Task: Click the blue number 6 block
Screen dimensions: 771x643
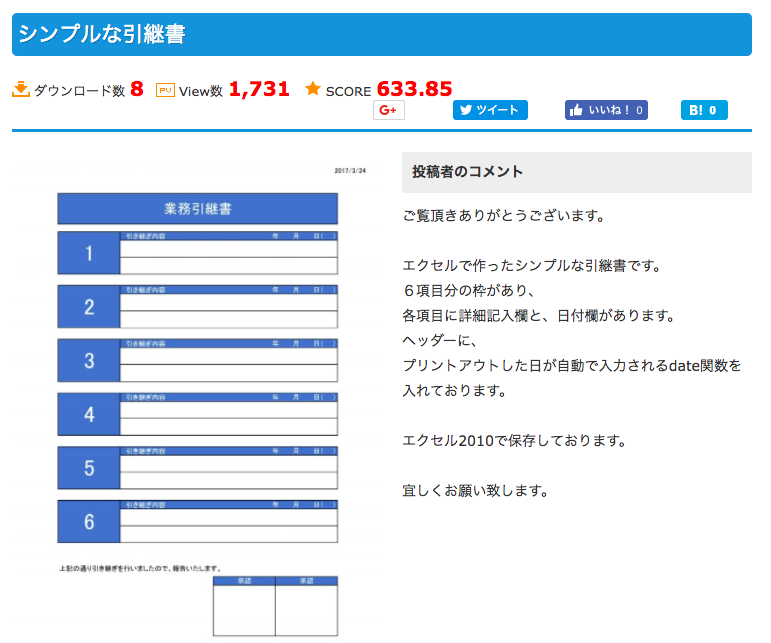Action: pyautogui.click(x=89, y=521)
